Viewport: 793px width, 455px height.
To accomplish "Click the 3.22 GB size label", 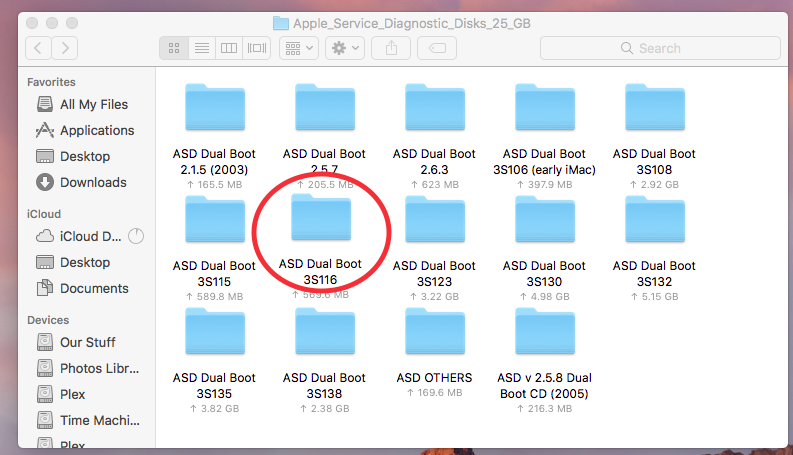I will pyautogui.click(x=434, y=297).
